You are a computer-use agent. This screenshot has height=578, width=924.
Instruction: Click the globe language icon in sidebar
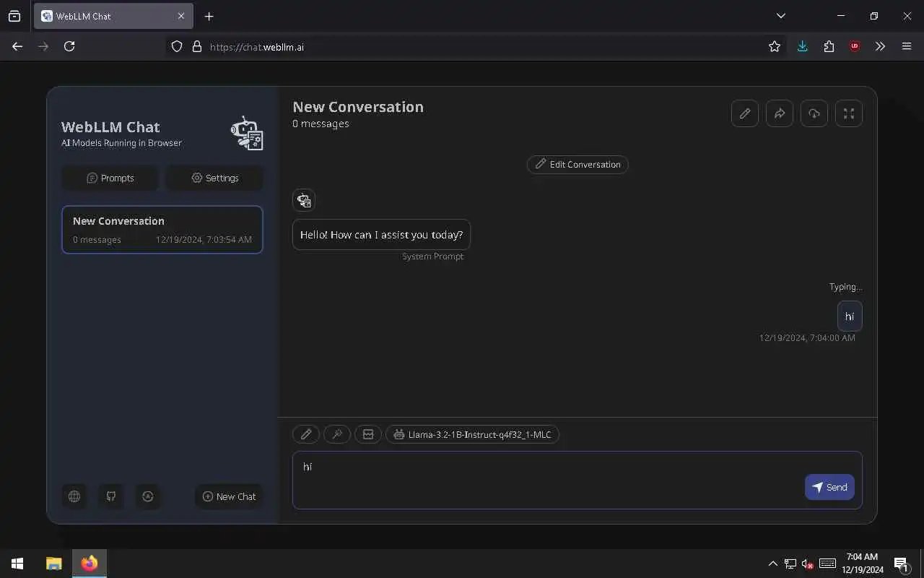click(74, 496)
